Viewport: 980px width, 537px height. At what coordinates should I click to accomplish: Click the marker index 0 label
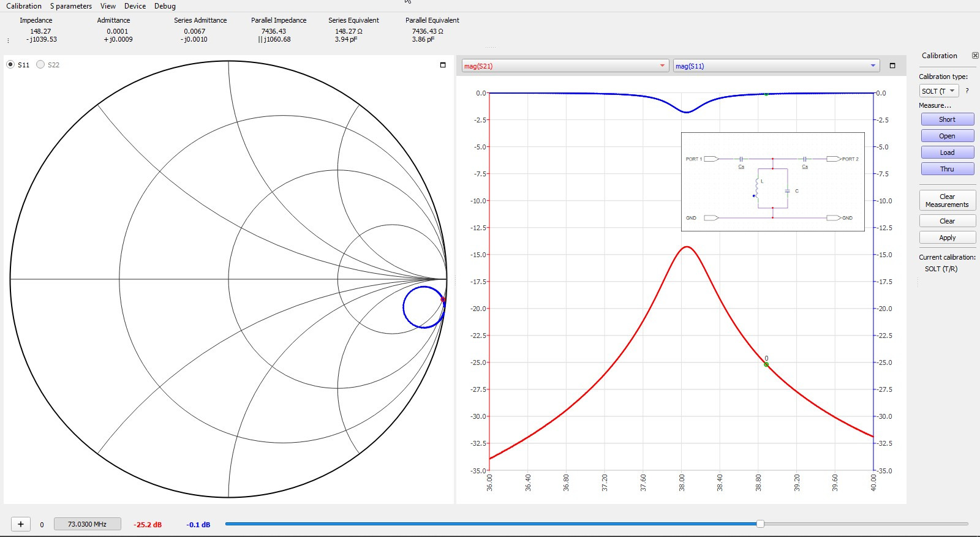42,525
